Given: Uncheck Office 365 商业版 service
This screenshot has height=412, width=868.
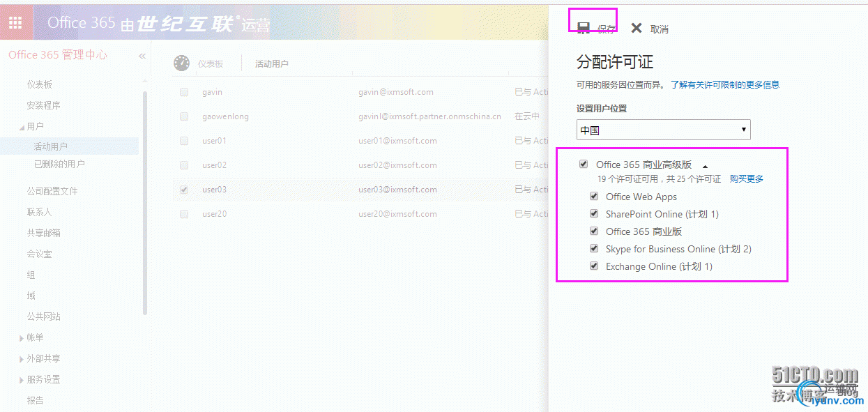Looking at the screenshot, I should tap(594, 231).
